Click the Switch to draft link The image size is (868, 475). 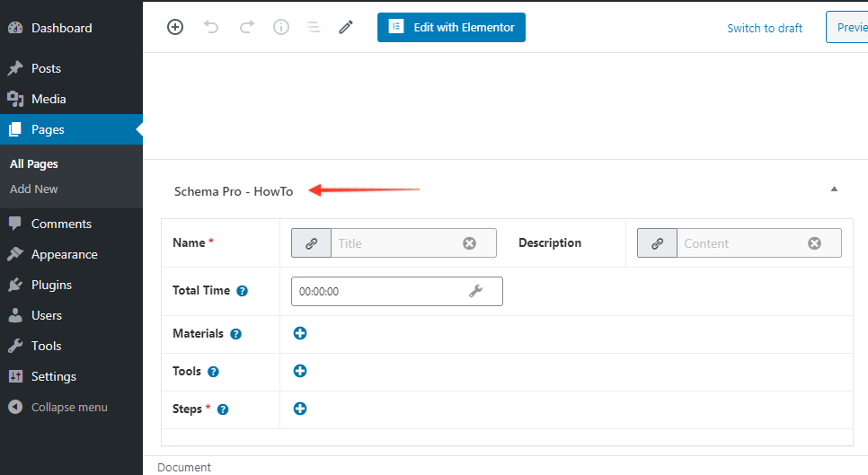[x=765, y=28]
